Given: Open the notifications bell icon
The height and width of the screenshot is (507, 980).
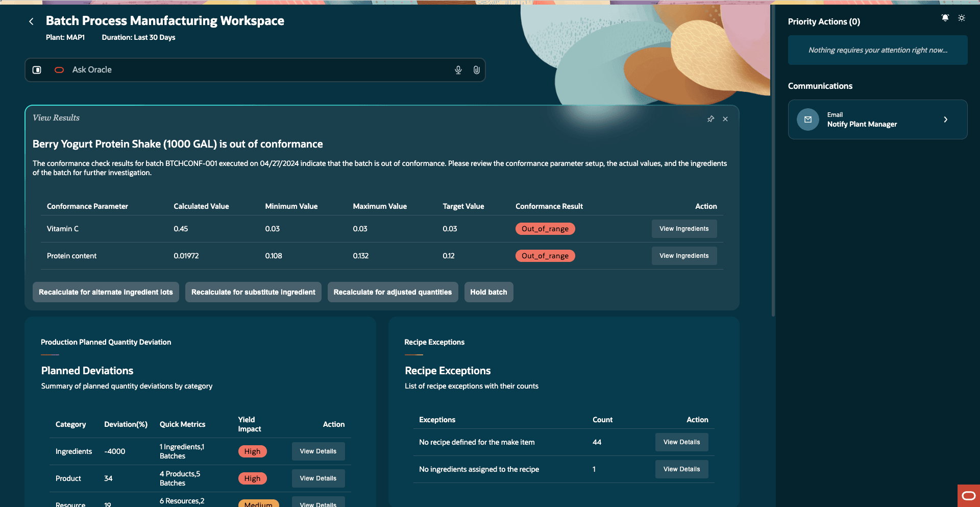Looking at the screenshot, I should (945, 18).
